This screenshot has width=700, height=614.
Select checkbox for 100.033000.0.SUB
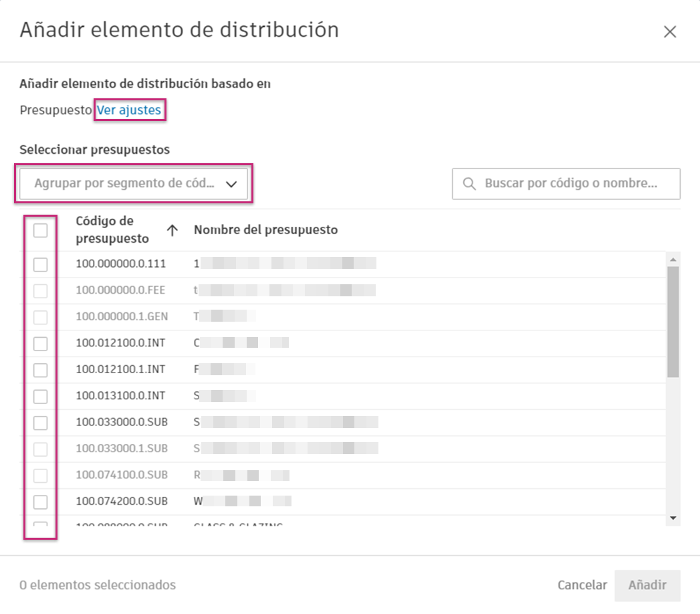40,422
